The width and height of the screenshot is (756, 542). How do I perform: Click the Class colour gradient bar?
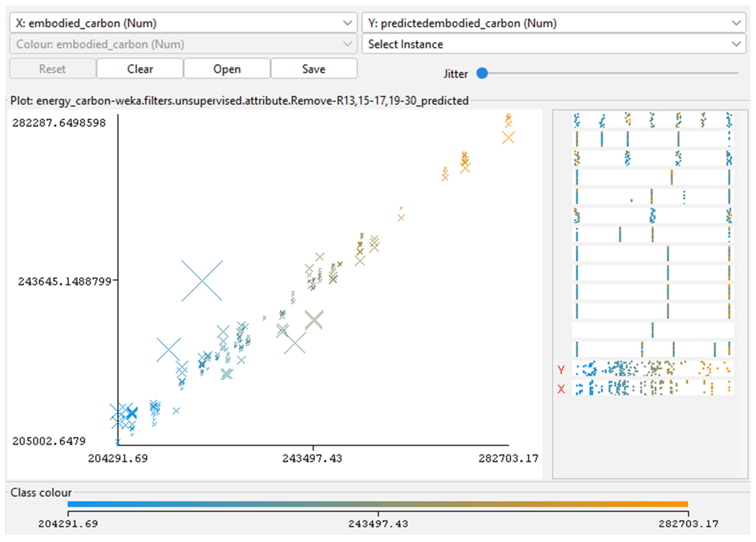pyautogui.click(x=377, y=504)
